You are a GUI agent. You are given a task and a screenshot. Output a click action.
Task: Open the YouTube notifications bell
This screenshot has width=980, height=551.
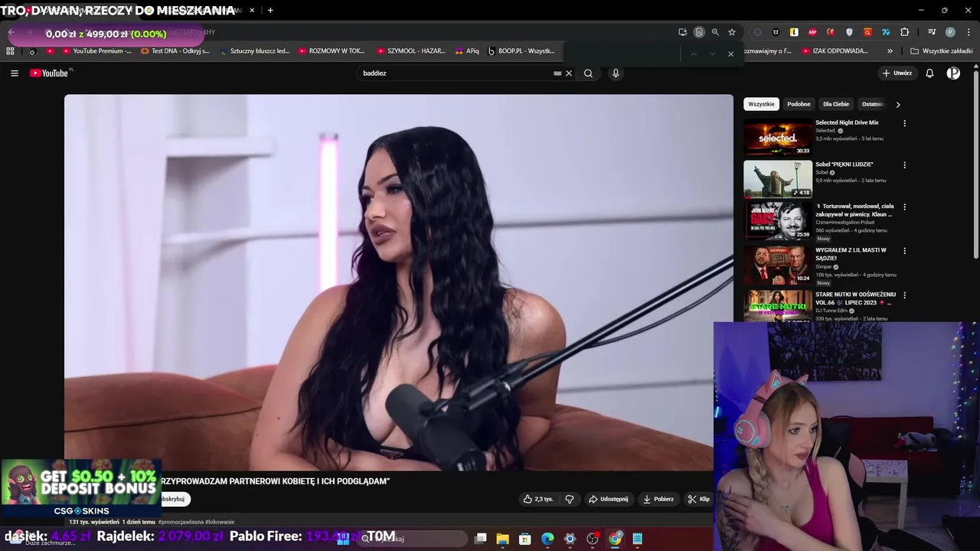pos(929,73)
